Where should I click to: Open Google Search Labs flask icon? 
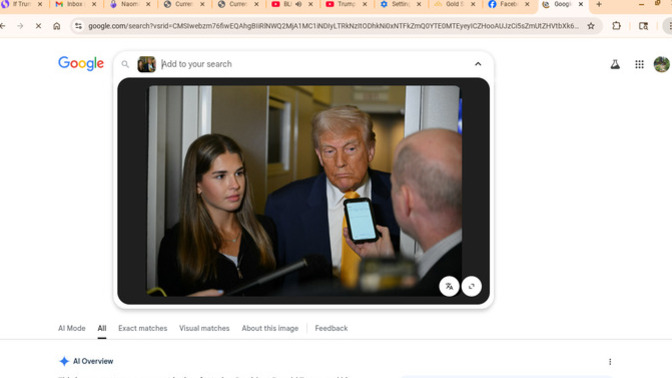(615, 64)
